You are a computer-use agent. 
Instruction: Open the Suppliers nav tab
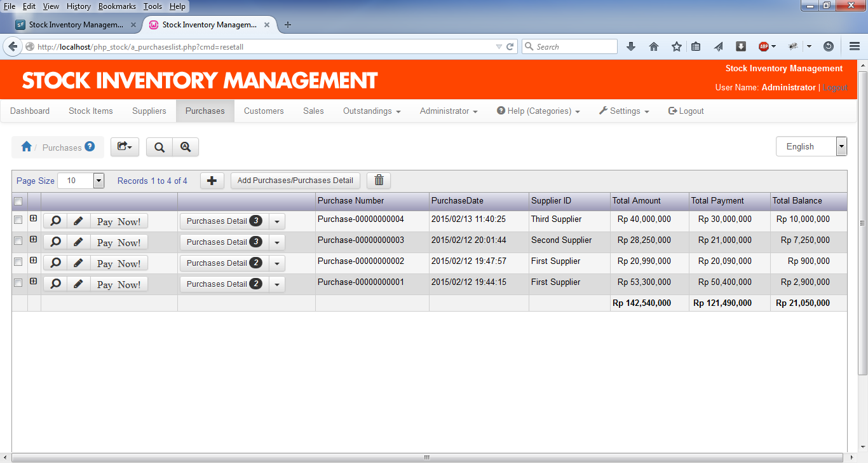tap(149, 111)
